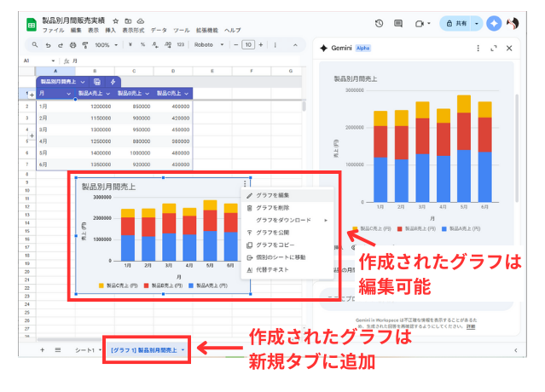The height and width of the screenshot is (392, 545).
Task: Select グラフを編集 from context menu
Action: pos(272,196)
